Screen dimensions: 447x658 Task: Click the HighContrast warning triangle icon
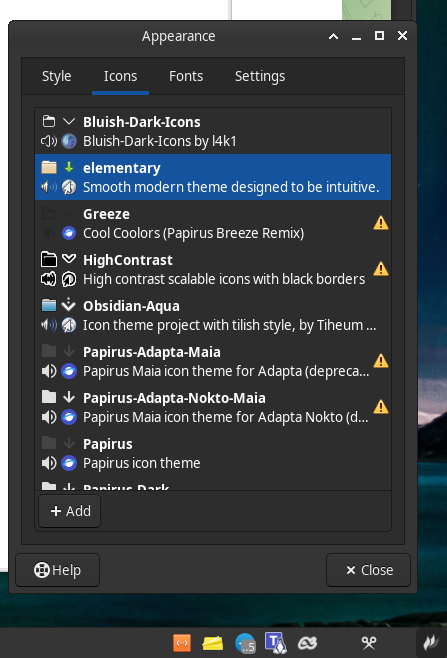point(381,269)
